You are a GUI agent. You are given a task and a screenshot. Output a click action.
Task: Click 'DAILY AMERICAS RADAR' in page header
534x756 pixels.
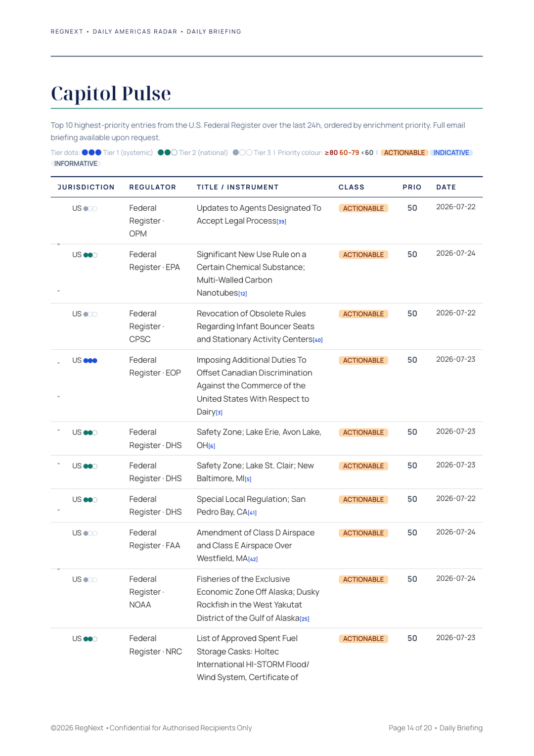click(135, 32)
